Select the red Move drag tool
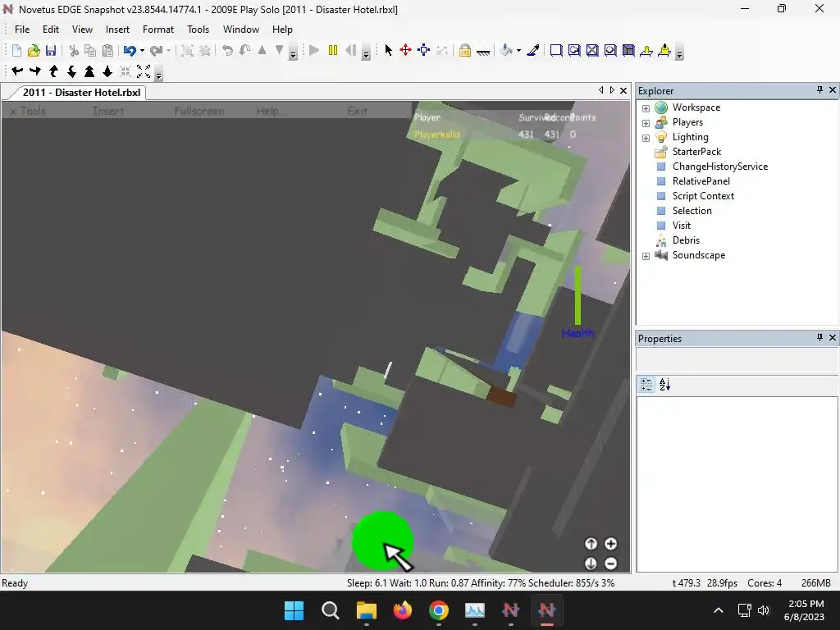840x630 pixels. pos(405,50)
